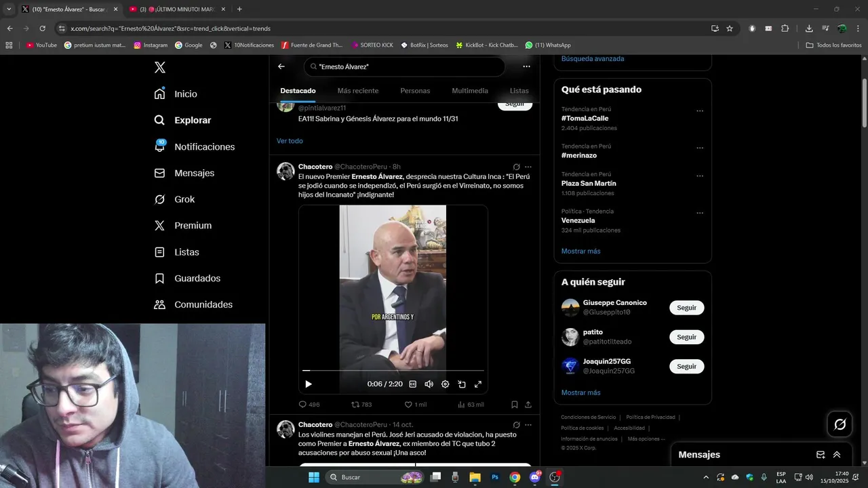The height and width of the screenshot is (488, 868).
Task: Go to Inicio in the sidebar
Action: click(x=176, y=94)
